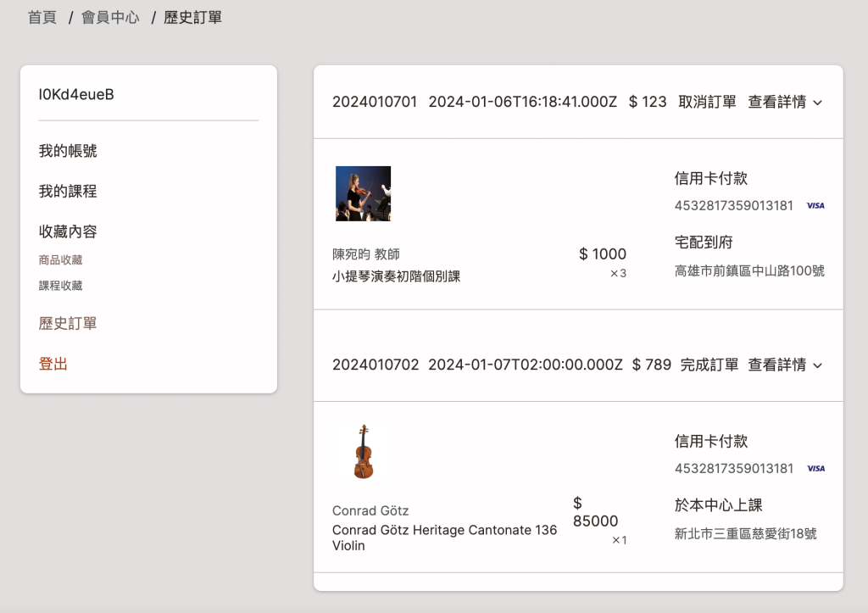Open the 小提琴演奏初階個別課 course title
The height and width of the screenshot is (613, 868).
396,276
